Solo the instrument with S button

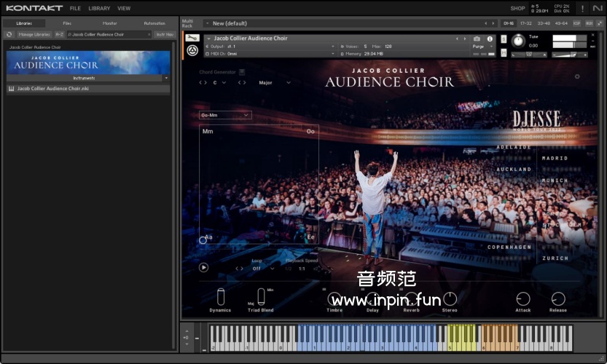pyautogui.click(x=504, y=39)
